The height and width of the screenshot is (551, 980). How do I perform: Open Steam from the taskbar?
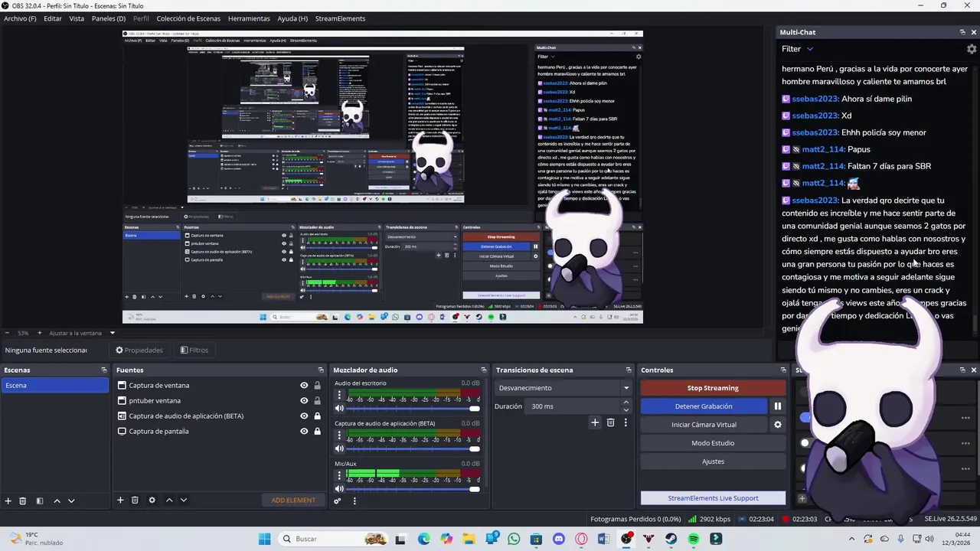(x=671, y=539)
